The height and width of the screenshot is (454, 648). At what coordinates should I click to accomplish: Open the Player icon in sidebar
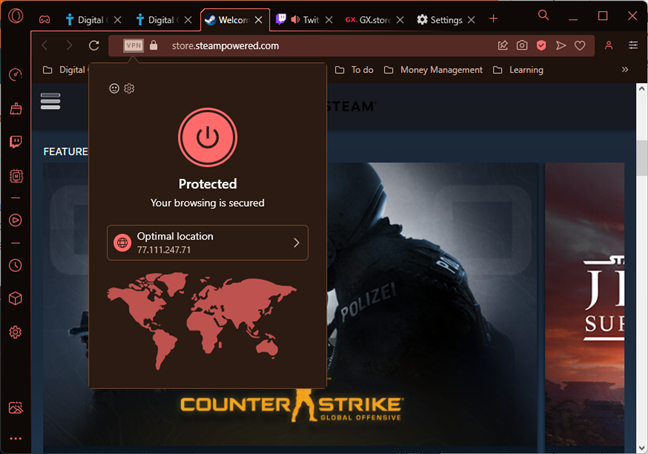[15, 220]
